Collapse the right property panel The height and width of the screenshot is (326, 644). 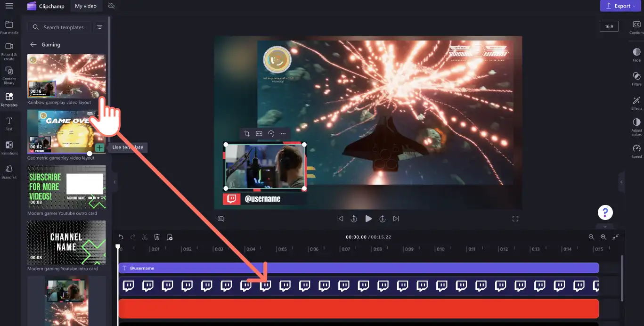(x=621, y=182)
